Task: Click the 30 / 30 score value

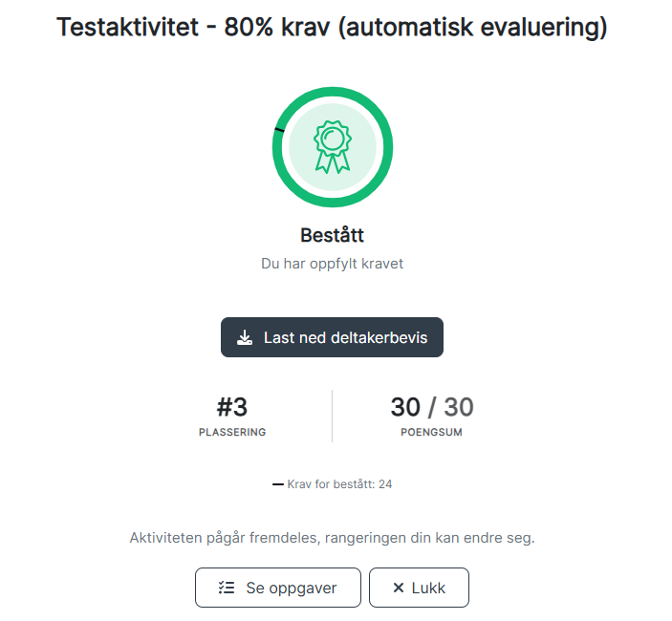Action: (x=432, y=407)
